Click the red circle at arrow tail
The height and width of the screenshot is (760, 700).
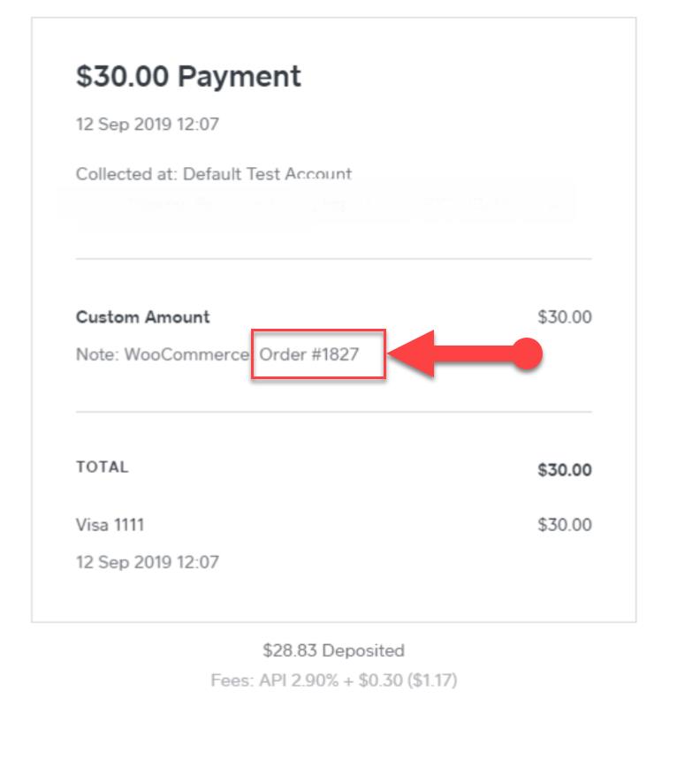tap(527, 353)
